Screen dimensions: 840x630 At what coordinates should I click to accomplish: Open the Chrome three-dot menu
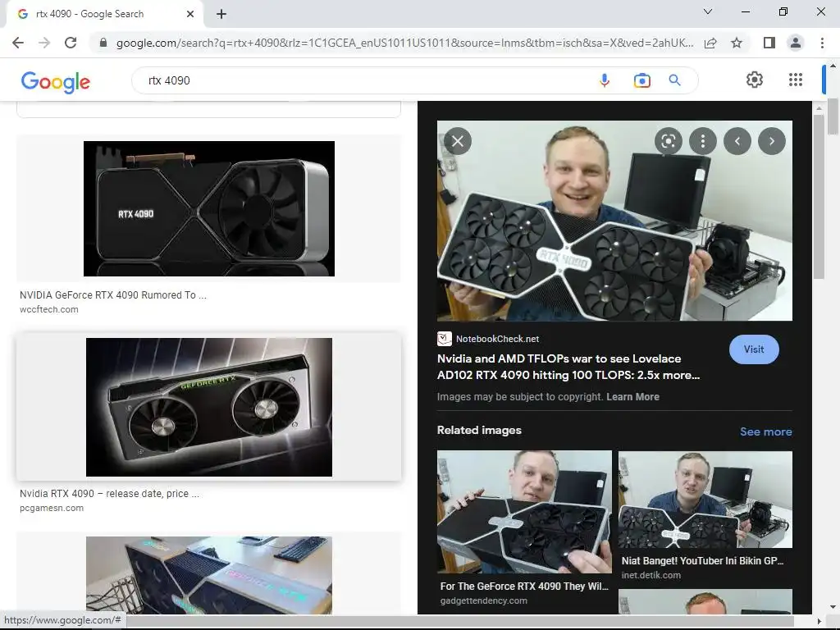coord(822,43)
